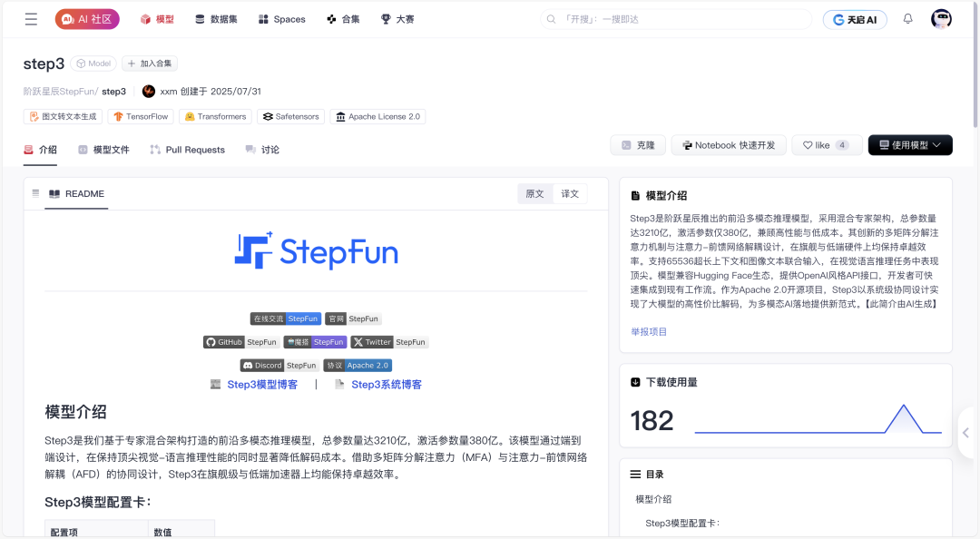Open 天启 AI assistant button
This screenshot has height=539, width=980.
[x=855, y=20]
